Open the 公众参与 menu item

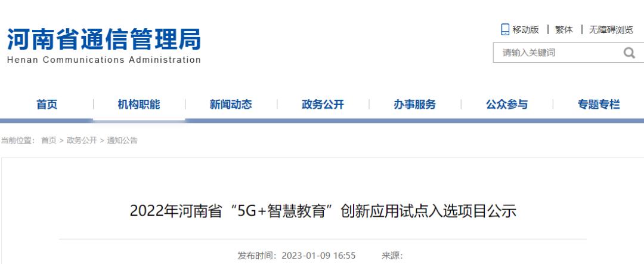pyautogui.click(x=507, y=105)
